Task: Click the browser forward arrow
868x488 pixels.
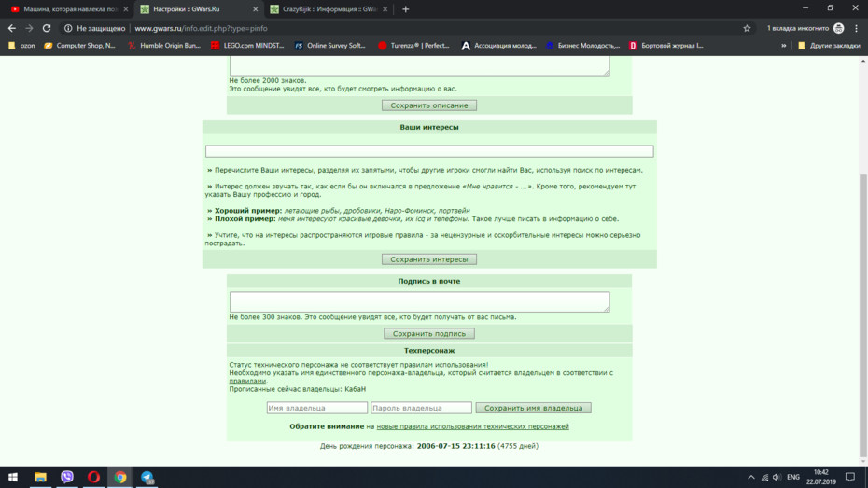Action: click(x=29, y=28)
